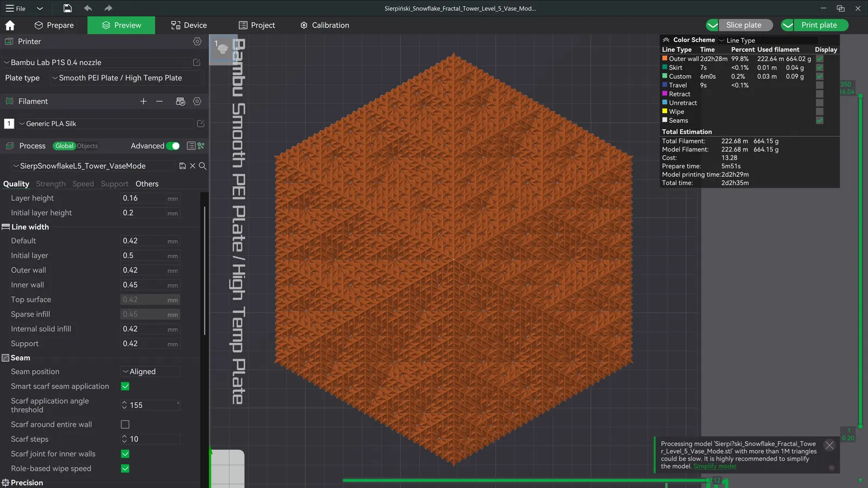The height and width of the screenshot is (488, 868).
Task: Search process settings with magnifier icon
Action: click(202, 166)
